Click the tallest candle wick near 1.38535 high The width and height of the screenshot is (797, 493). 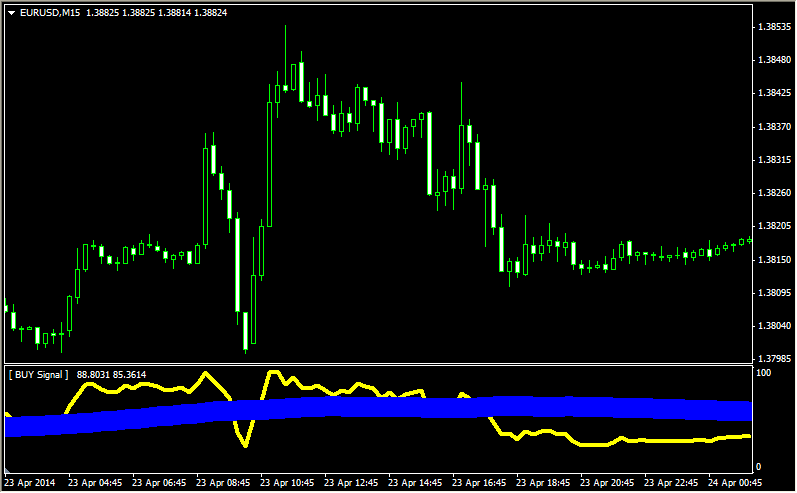click(285, 58)
